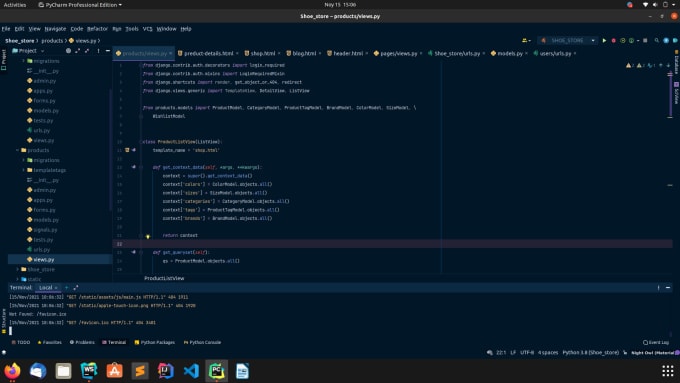Click override gutter icon beside get_queryset
680x383 pixels.
pyautogui.click(x=134, y=252)
